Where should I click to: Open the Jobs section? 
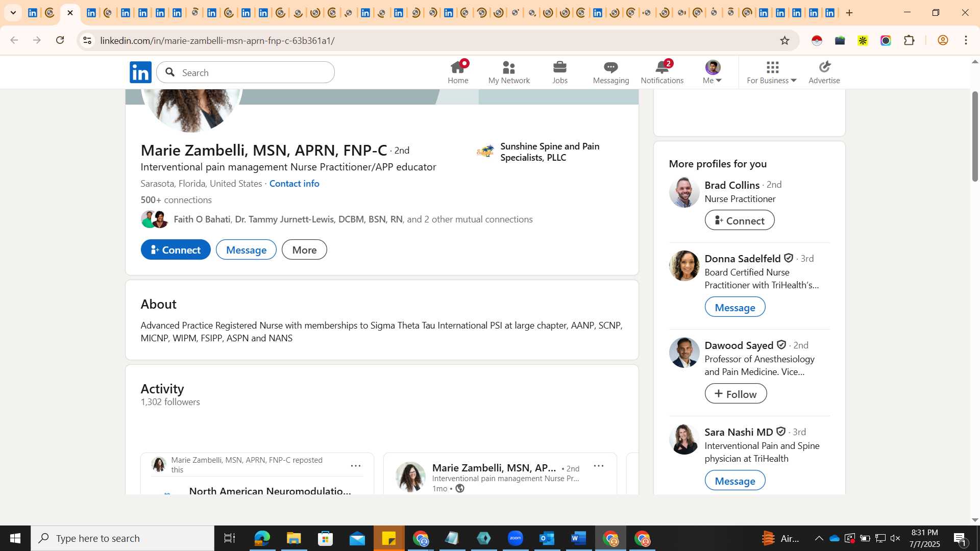560,72
